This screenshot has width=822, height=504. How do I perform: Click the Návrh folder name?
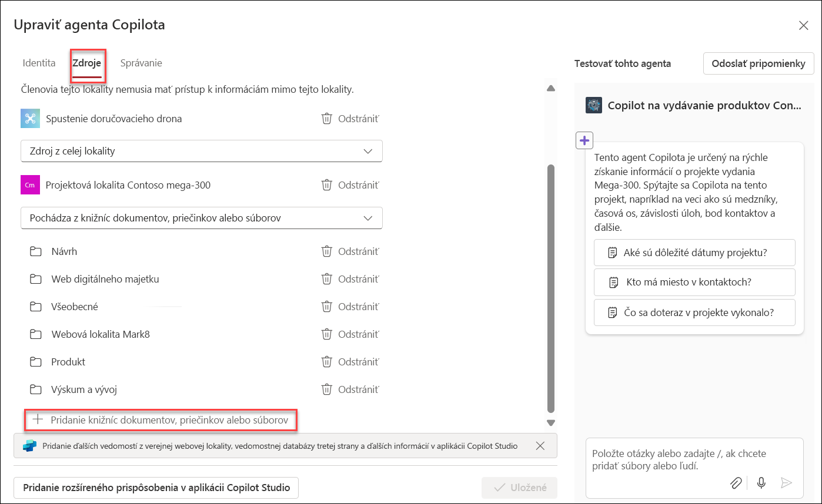click(64, 251)
